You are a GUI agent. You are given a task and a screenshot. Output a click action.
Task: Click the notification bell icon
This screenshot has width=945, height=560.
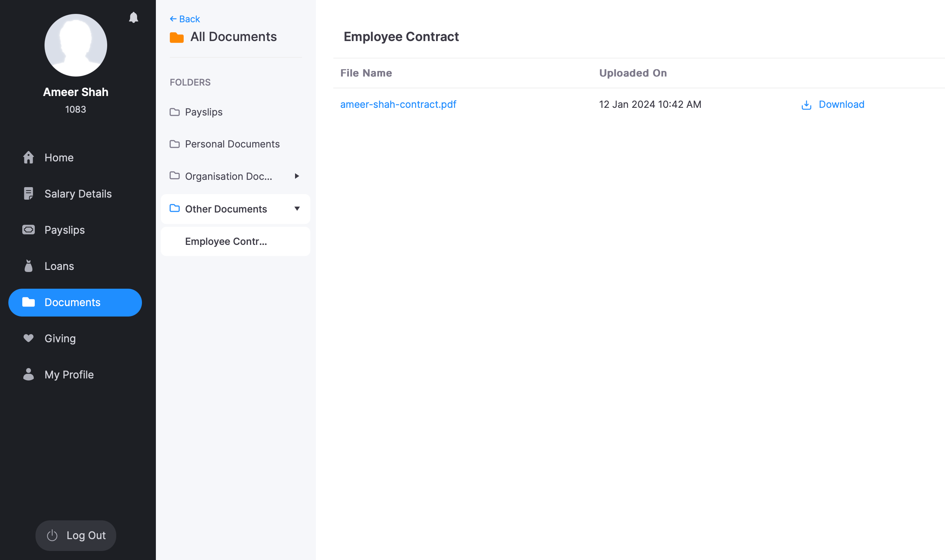(134, 17)
